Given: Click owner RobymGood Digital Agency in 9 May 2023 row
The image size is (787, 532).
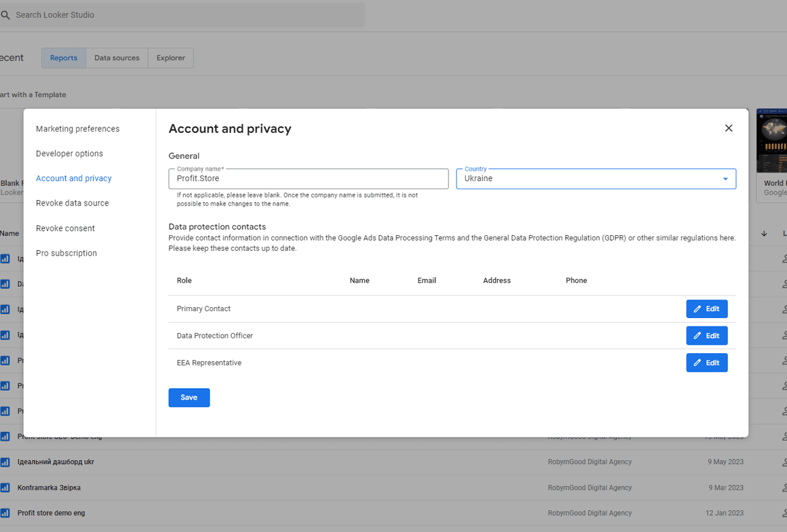Looking at the screenshot, I should click(590, 462).
